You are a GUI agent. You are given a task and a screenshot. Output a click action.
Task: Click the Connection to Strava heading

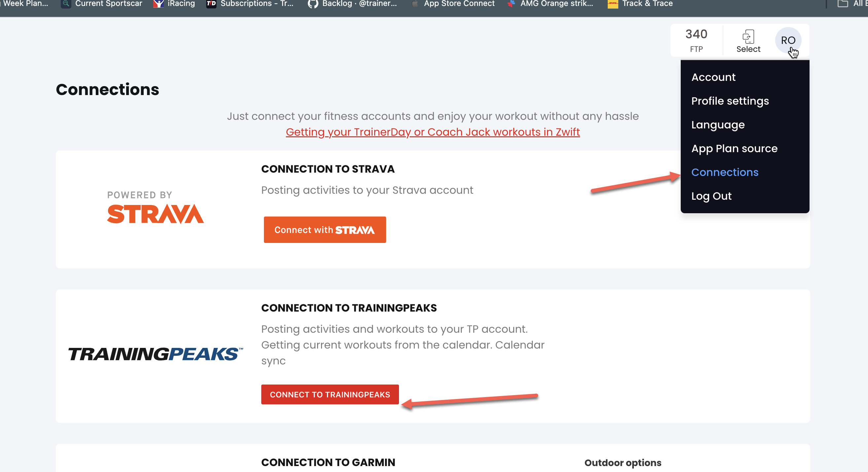[x=328, y=169]
